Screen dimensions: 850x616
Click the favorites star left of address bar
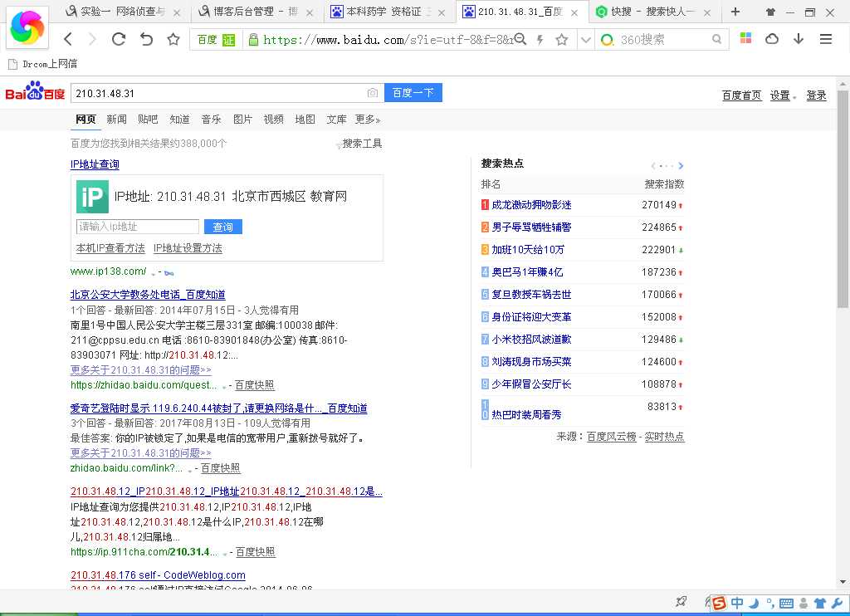point(173,39)
